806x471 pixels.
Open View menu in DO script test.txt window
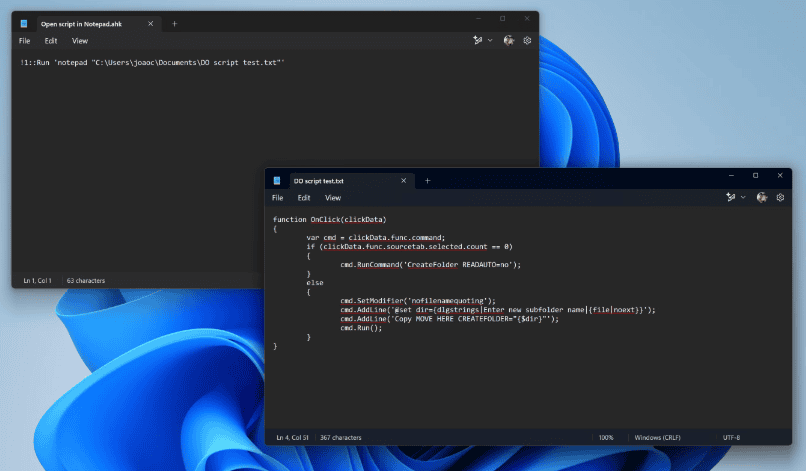(333, 198)
